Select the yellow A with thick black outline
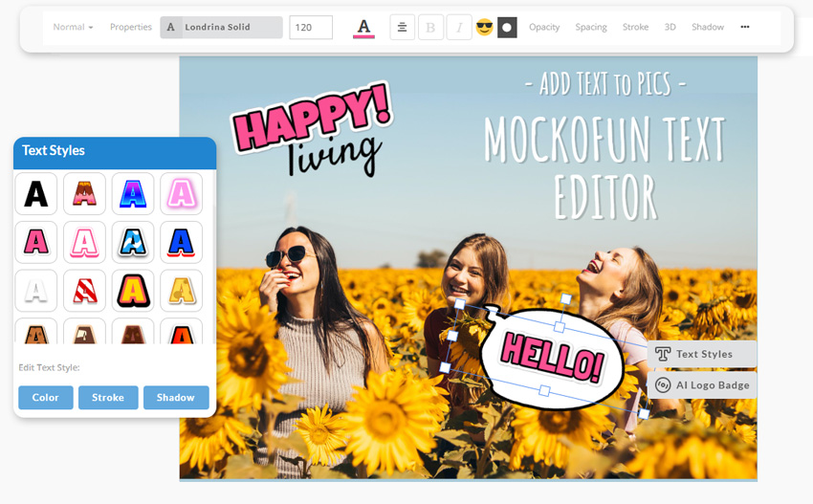The width and height of the screenshot is (813, 504). pyautogui.click(x=133, y=291)
